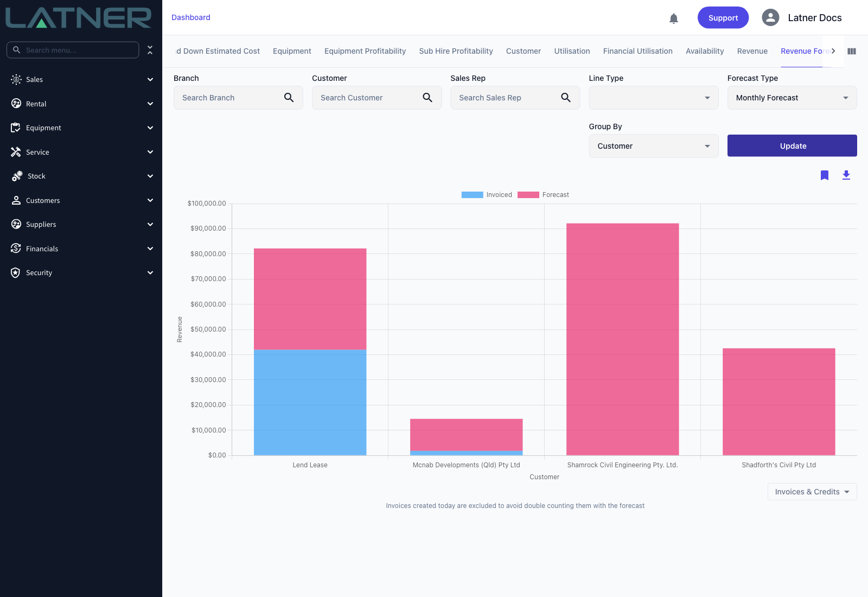Open the Latner Docs user avatar
868x597 pixels.
pos(770,17)
